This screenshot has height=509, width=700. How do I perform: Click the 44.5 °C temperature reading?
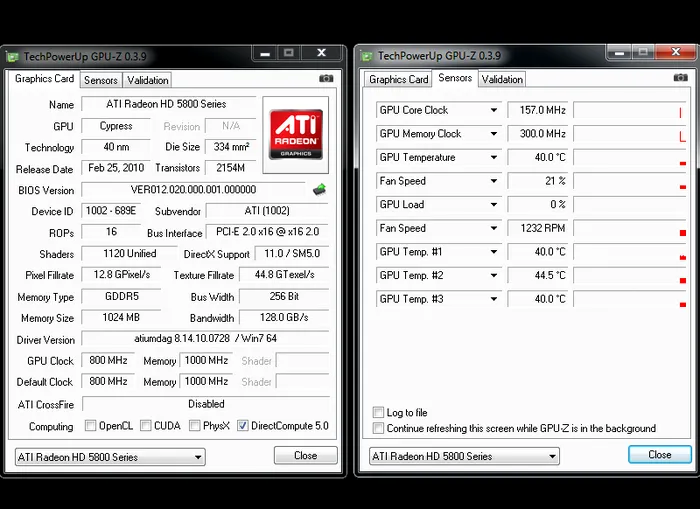tap(538, 276)
